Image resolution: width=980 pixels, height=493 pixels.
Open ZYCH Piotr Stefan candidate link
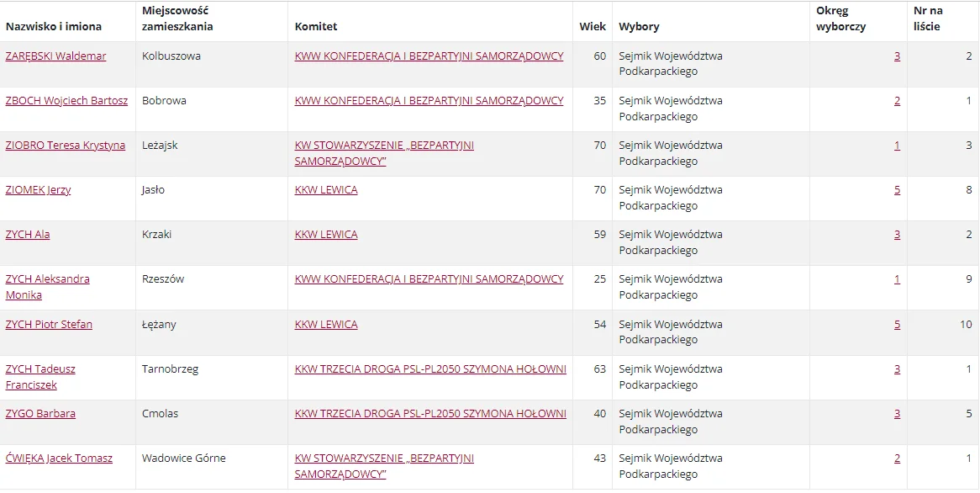[49, 324]
